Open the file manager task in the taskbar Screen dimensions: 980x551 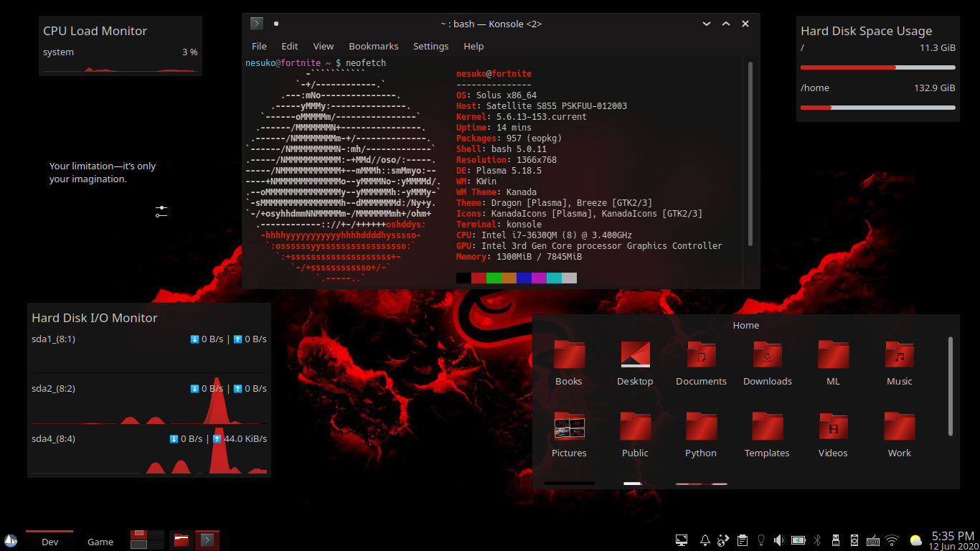[x=182, y=540]
